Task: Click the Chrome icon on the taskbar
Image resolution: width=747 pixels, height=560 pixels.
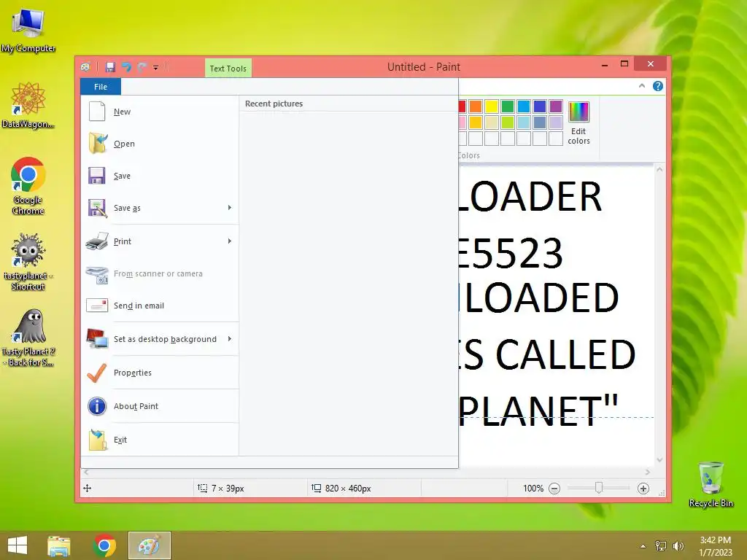Action: (104, 545)
